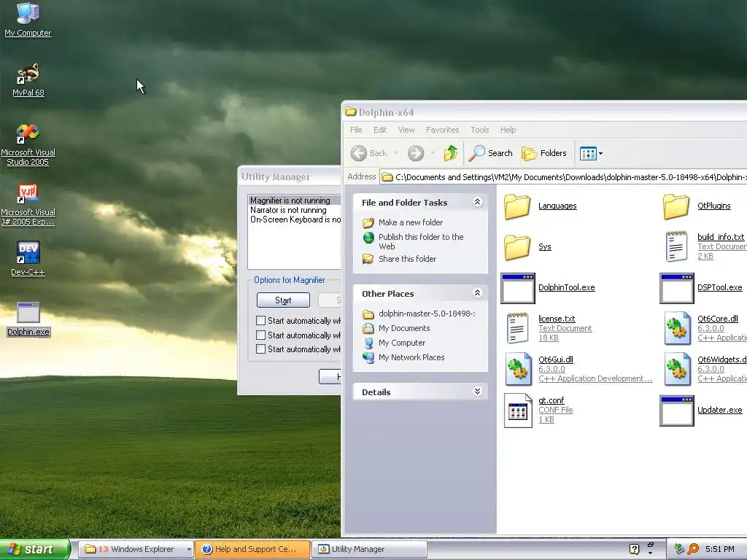Image resolution: width=747 pixels, height=560 pixels.
Task: Open My Computer from Other Places
Action: [x=402, y=343]
